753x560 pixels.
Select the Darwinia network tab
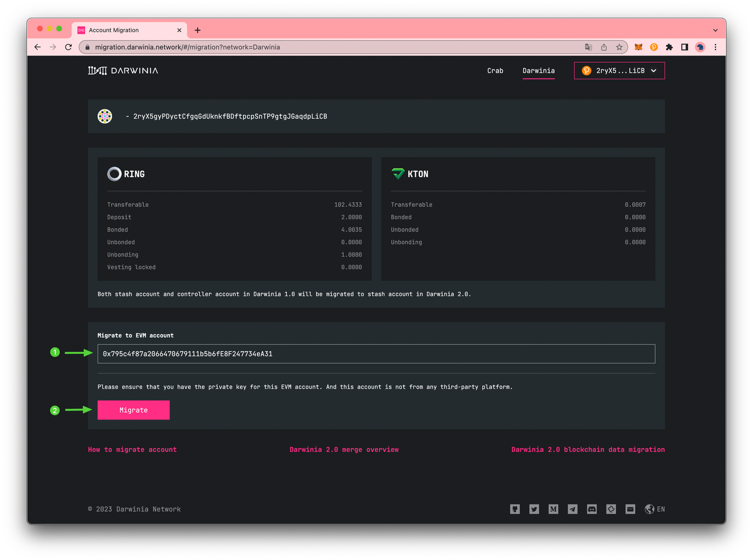tap(539, 71)
